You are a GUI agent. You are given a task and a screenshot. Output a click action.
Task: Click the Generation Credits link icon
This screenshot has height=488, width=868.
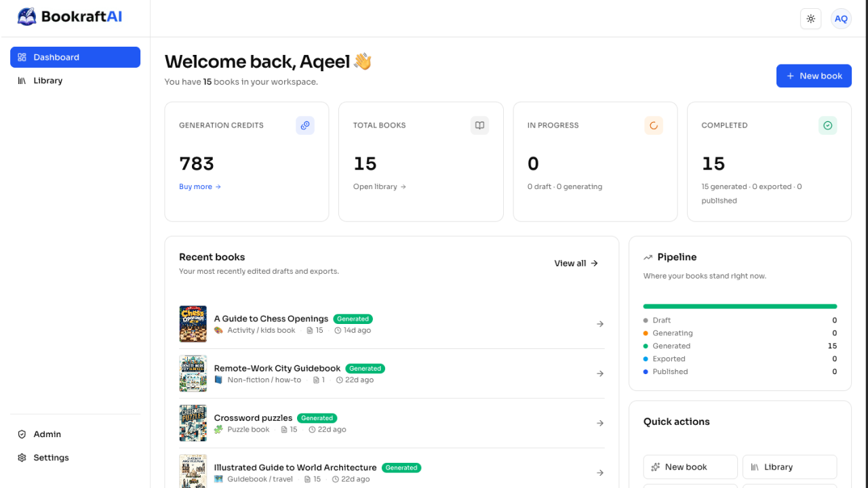[305, 125]
